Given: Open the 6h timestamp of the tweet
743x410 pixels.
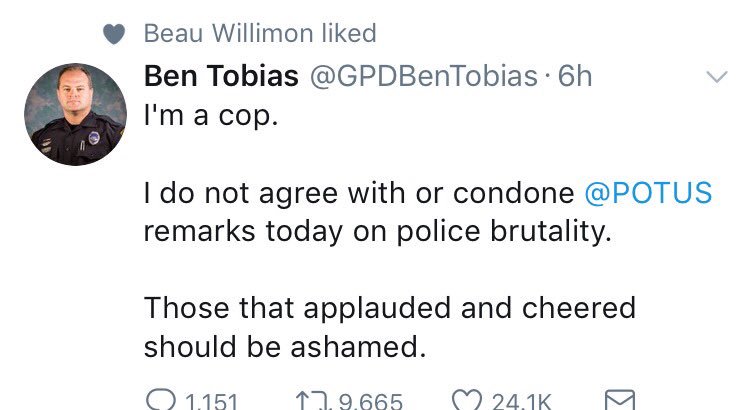Looking at the screenshot, I should pyautogui.click(x=575, y=76).
